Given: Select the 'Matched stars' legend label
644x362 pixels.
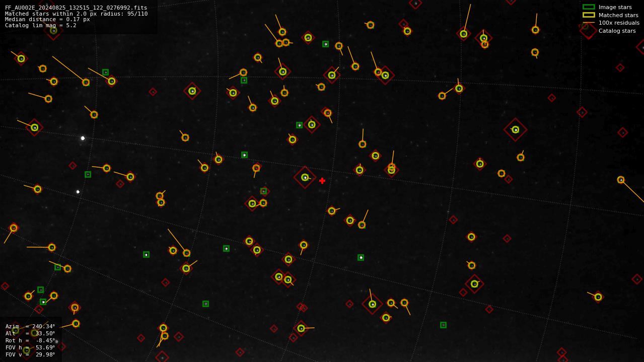Looking at the screenshot, I should pyautogui.click(x=618, y=15).
